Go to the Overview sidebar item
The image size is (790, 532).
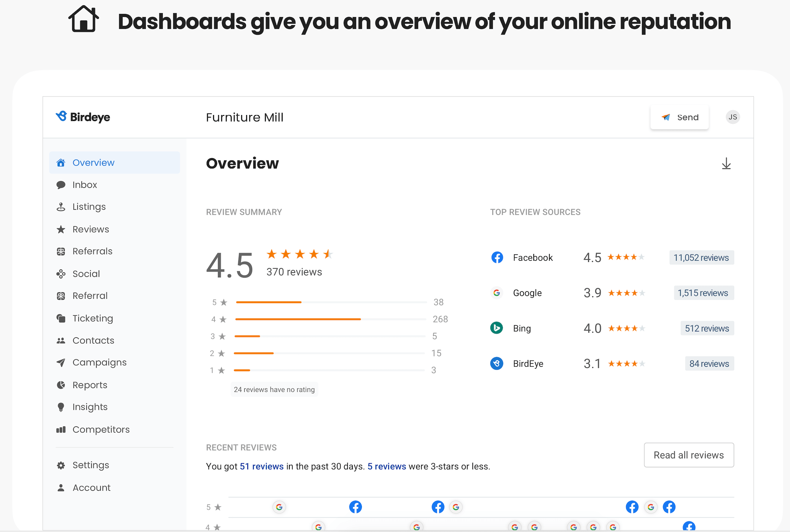[x=115, y=163]
